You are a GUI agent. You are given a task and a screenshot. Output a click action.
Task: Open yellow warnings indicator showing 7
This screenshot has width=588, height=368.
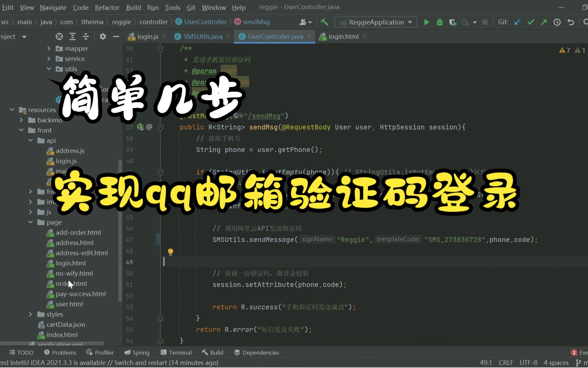(565, 50)
